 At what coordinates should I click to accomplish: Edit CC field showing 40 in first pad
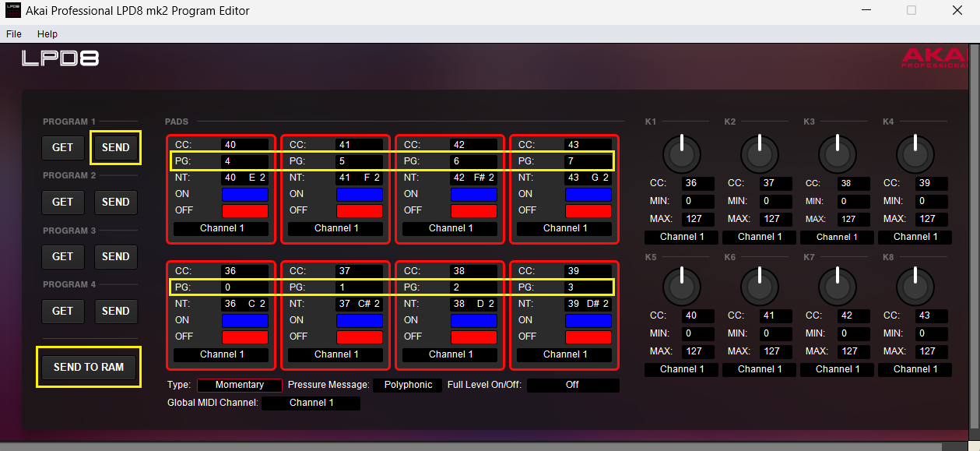click(x=245, y=145)
